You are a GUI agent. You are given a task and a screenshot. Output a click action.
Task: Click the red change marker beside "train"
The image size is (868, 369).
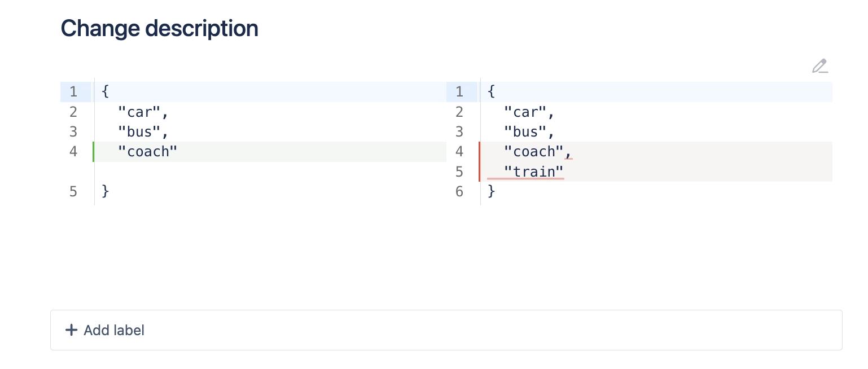point(479,172)
